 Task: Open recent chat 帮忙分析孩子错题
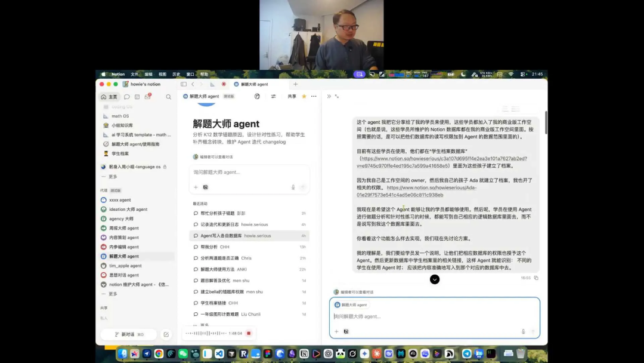[249, 213]
